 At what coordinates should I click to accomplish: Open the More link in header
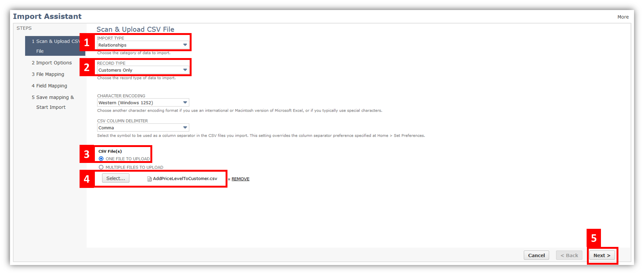coord(623,17)
